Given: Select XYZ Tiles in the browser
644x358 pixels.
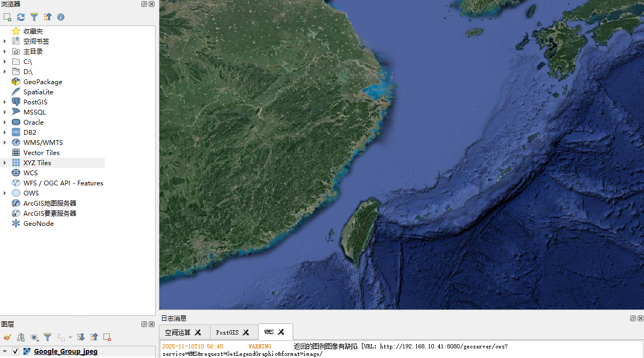Looking at the screenshot, I should pos(37,163).
